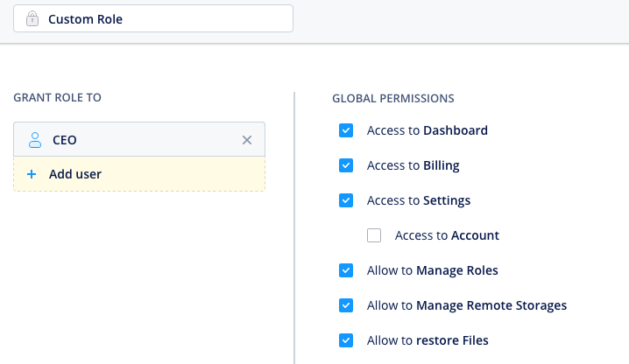Remove CEO from the role with X
Image resolution: width=629 pixels, height=364 pixels.
coord(246,140)
